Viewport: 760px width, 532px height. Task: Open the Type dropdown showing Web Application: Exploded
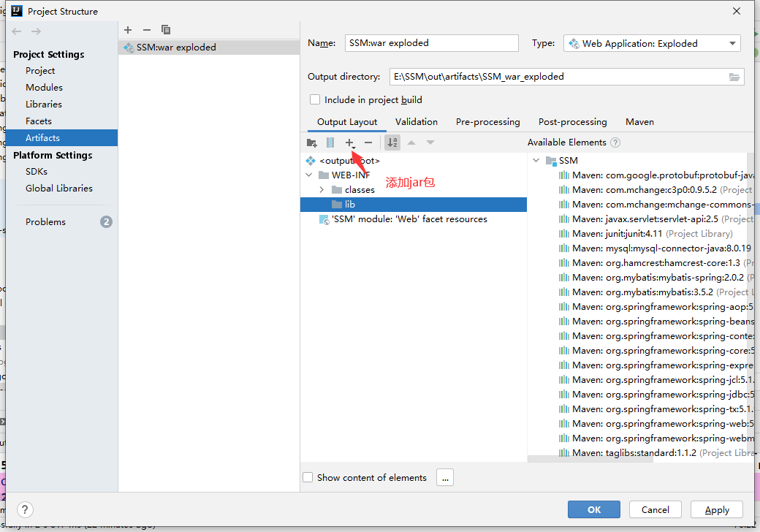point(731,42)
